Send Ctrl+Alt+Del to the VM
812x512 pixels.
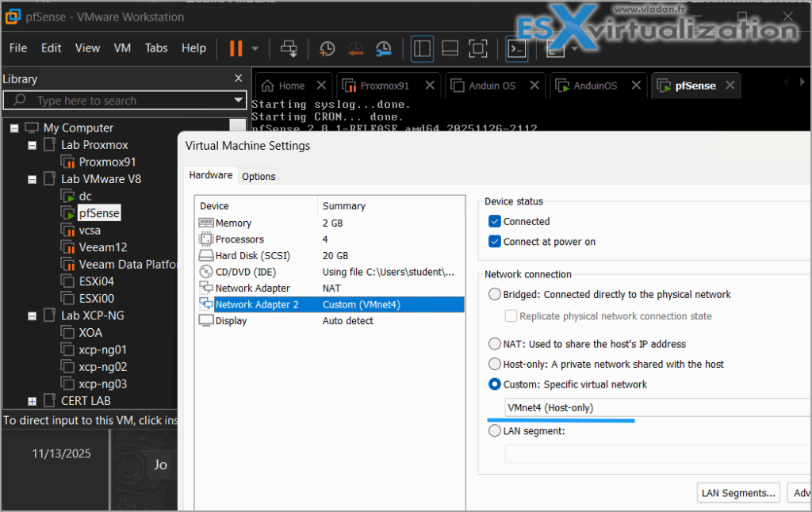289,48
